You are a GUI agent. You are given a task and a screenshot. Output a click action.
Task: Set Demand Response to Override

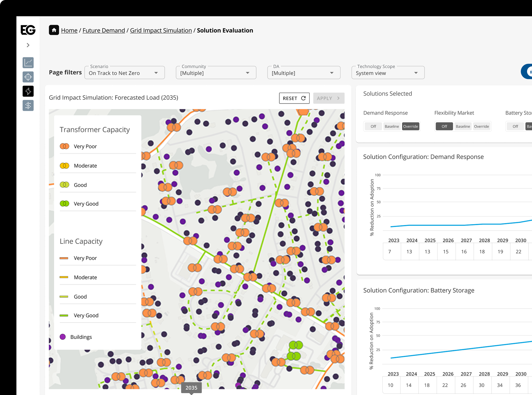(410, 126)
